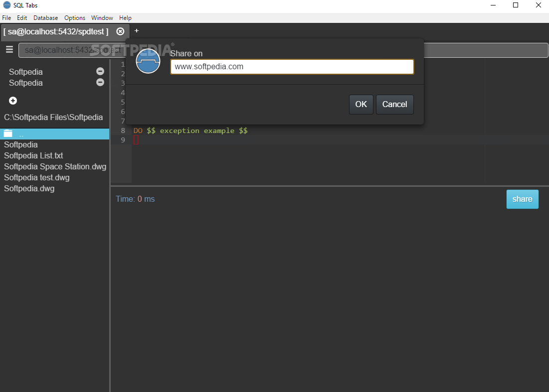Screen dimensions: 549x392
Task: Open Softpedia List.txt file
Action: (33, 155)
